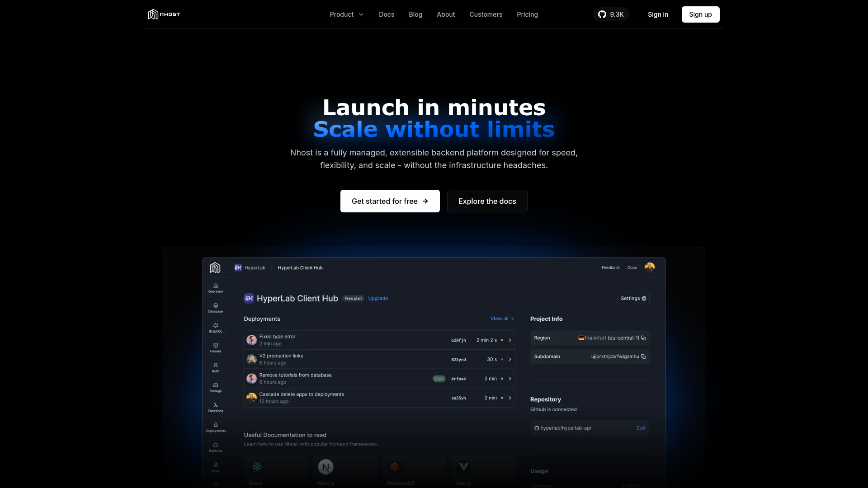Click the dashboard Nhost logo icon
Image resolution: width=868 pixels, height=488 pixels.
[215, 267]
